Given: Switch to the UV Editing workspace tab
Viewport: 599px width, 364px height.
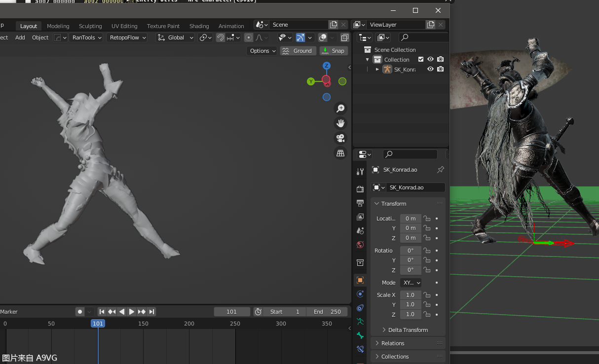Looking at the screenshot, I should [x=124, y=26].
